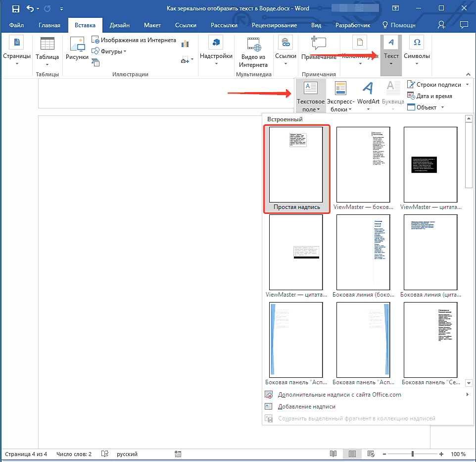
Task: Click Видео из Интернета icon
Action: (253, 44)
